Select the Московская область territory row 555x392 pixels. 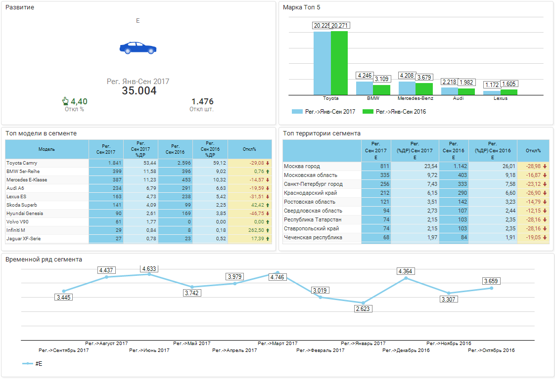tap(416, 175)
